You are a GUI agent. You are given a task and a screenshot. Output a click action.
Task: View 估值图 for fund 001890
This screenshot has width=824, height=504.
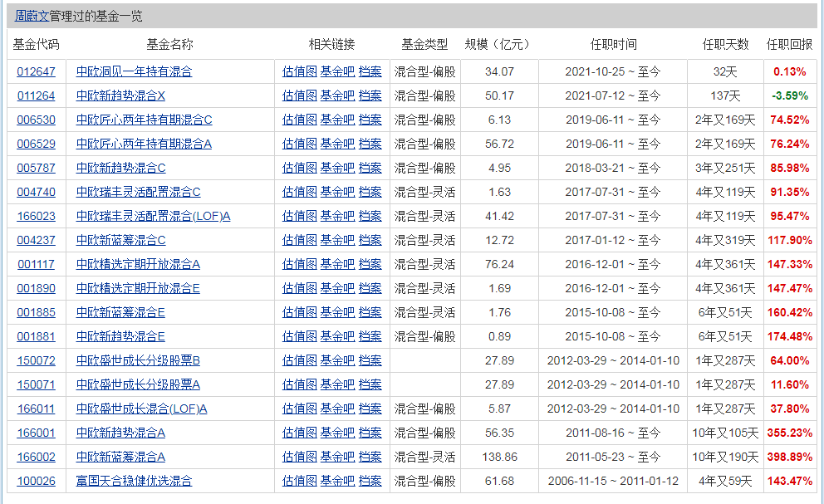point(300,288)
